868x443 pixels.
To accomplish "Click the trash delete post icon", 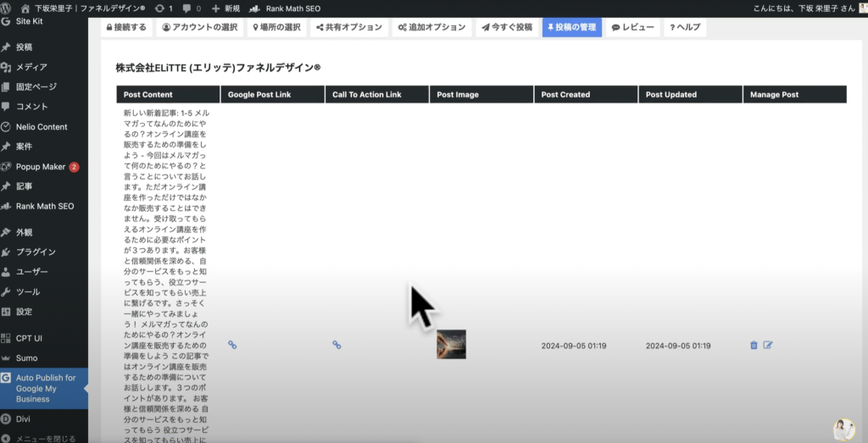I will tap(754, 346).
